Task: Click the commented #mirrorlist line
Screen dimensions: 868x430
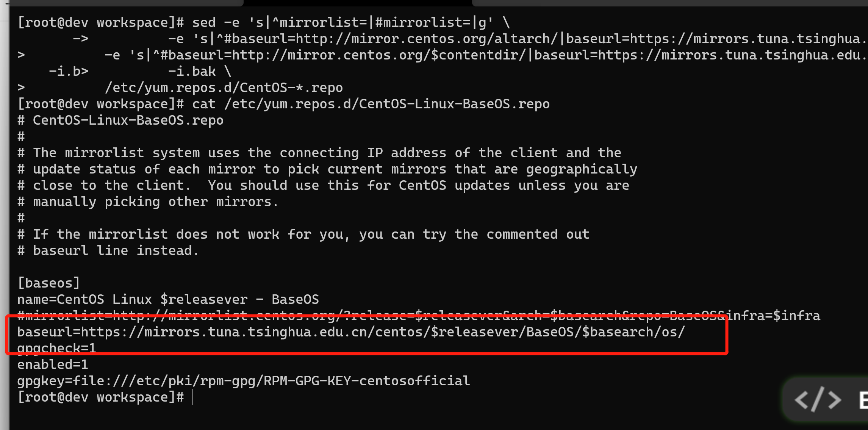Action: (419, 316)
